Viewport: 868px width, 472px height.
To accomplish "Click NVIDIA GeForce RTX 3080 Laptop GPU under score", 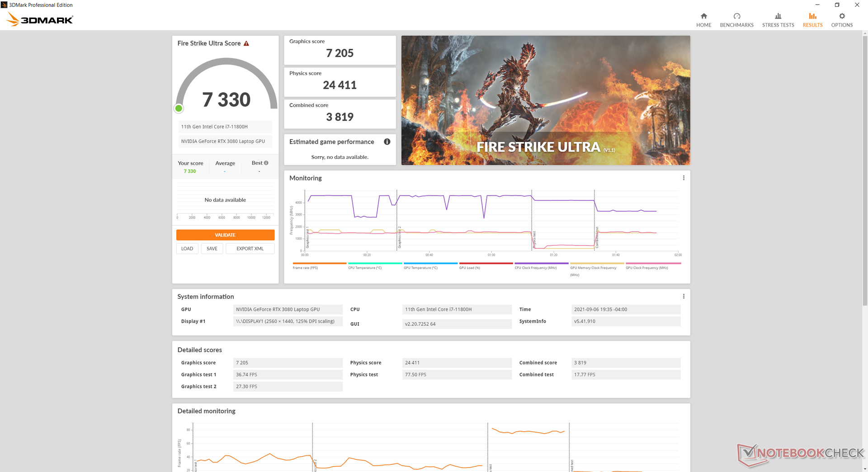I will 225,141.
